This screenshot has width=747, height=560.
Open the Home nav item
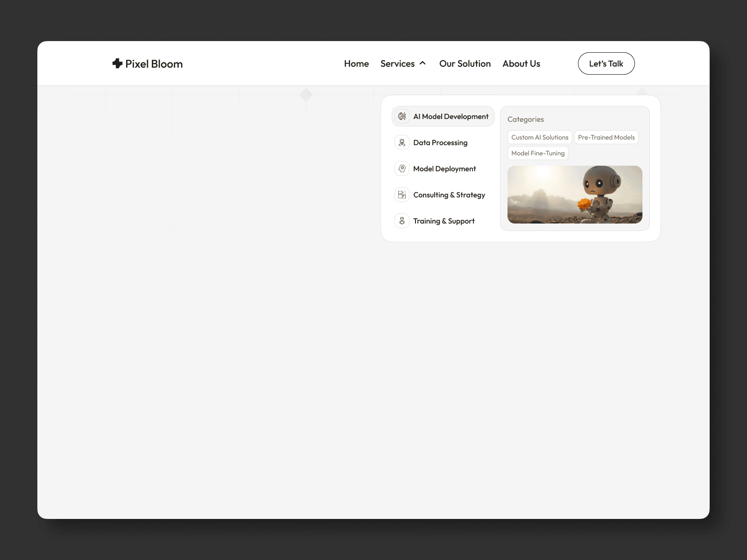click(x=356, y=63)
